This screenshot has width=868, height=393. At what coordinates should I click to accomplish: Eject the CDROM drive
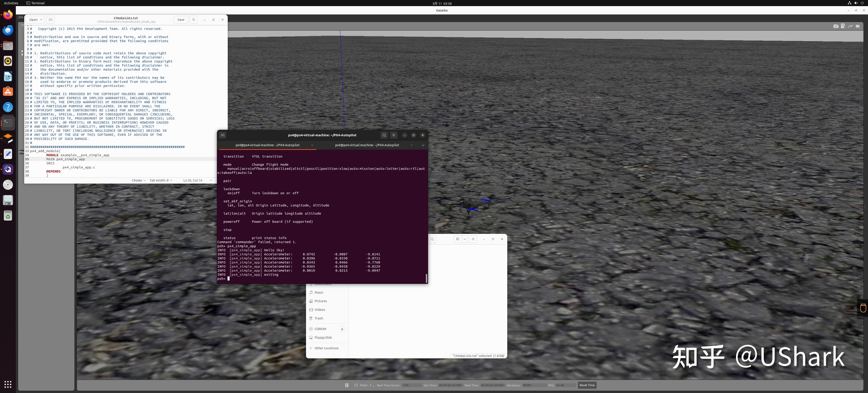click(342, 329)
